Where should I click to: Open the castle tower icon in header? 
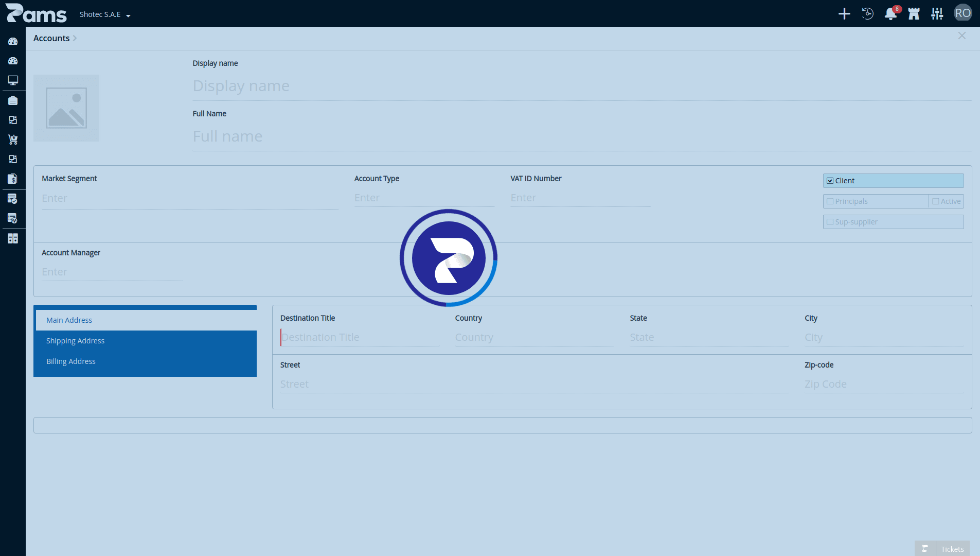[914, 14]
